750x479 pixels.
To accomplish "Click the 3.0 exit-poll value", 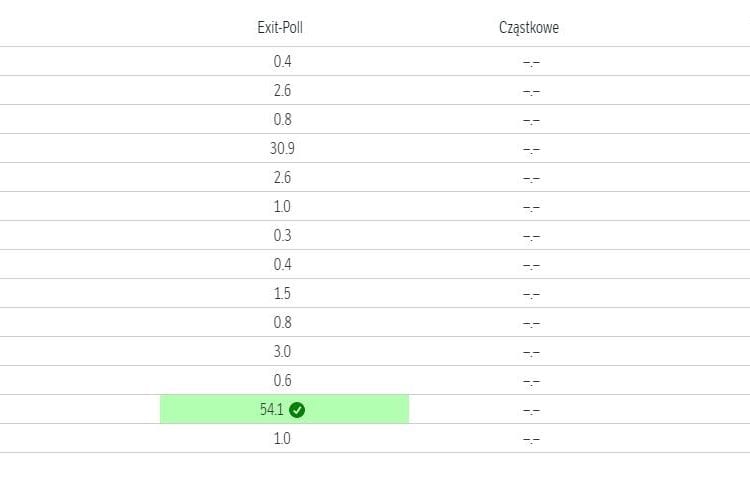I will [x=283, y=351].
